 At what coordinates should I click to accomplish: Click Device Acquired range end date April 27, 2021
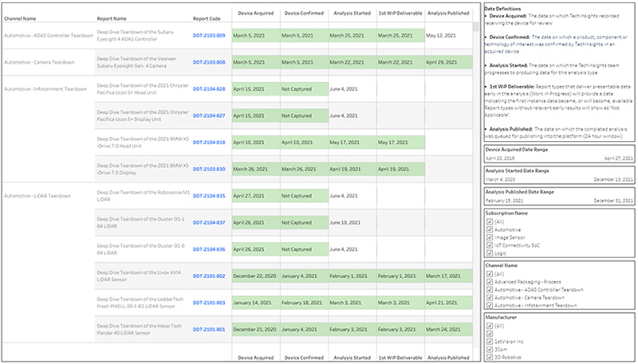(x=619, y=159)
